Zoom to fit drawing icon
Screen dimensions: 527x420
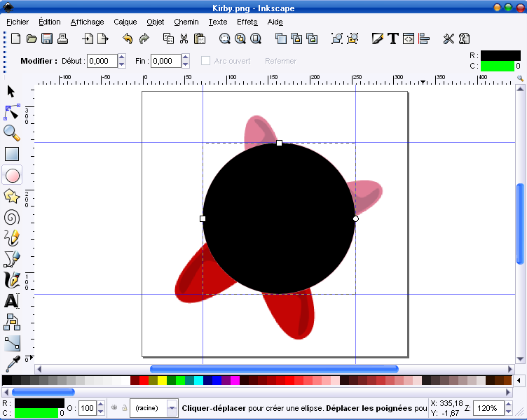[240, 38]
